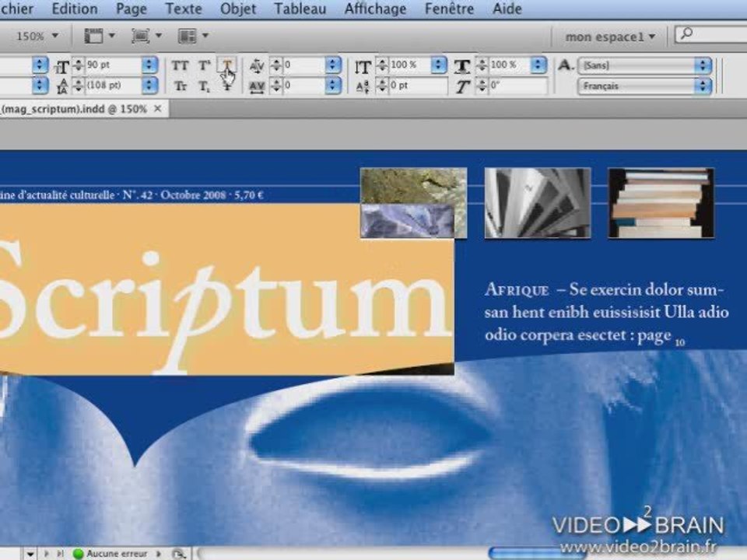
Task: Click the kerning icon
Action: (x=257, y=65)
